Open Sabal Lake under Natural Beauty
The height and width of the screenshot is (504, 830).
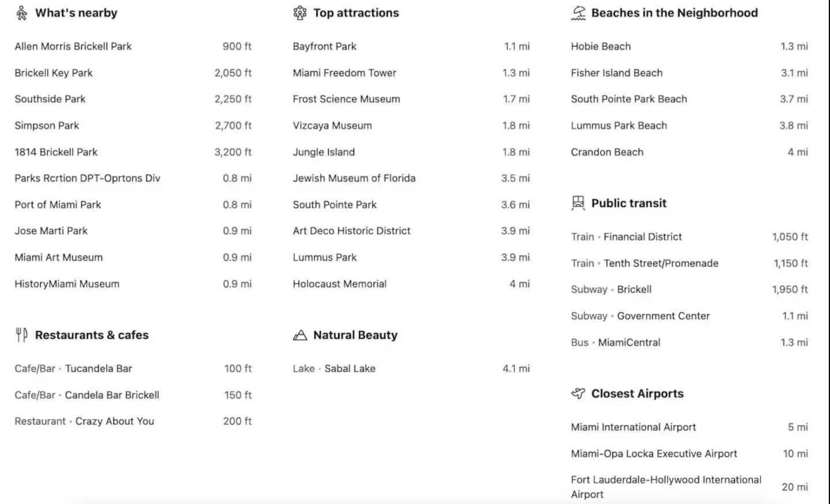tap(411, 368)
